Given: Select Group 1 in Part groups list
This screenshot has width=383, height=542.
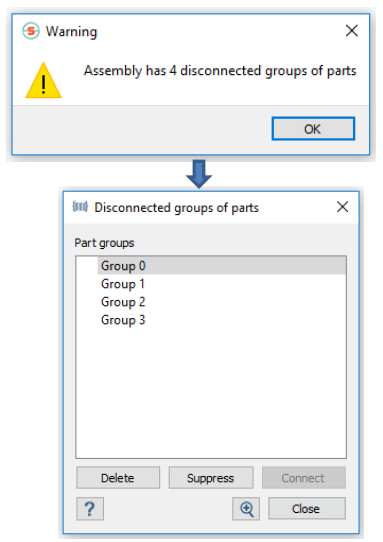Looking at the screenshot, I should [222, 284].
